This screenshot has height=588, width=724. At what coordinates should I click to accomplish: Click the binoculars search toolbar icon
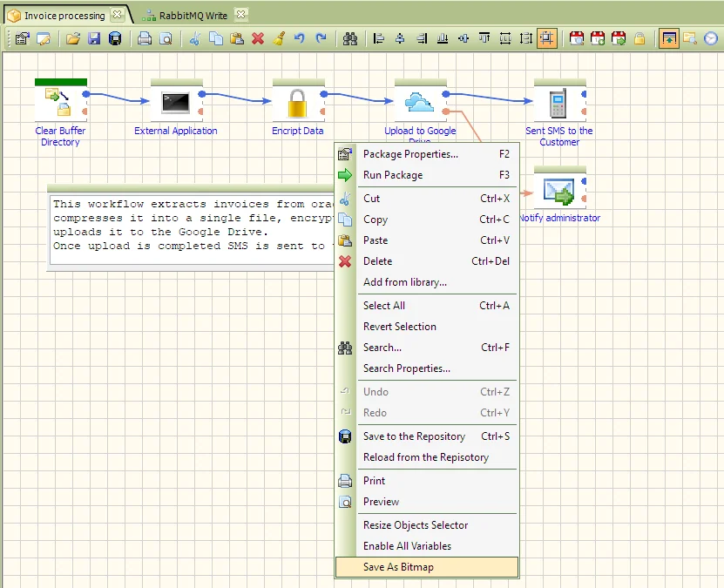[x=350, y=38]
